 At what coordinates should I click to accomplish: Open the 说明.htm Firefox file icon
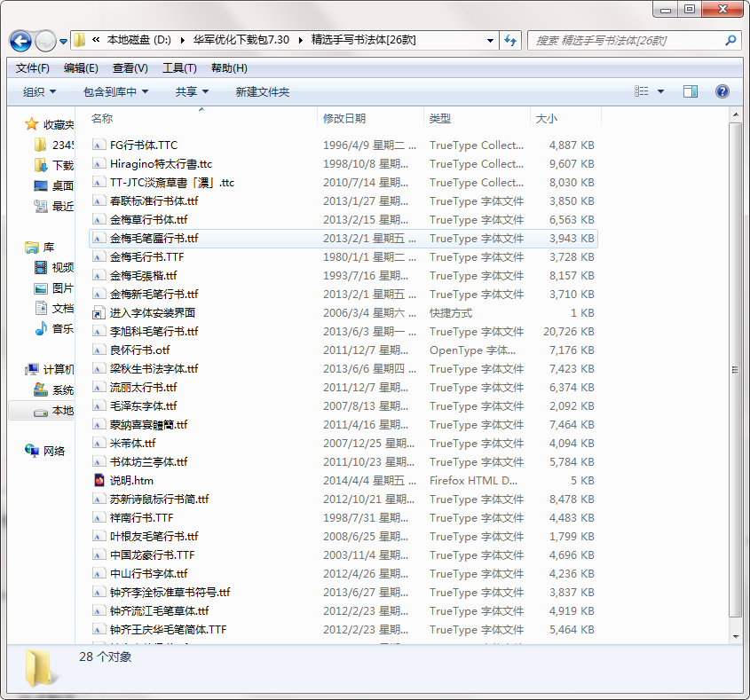[99, 481]
